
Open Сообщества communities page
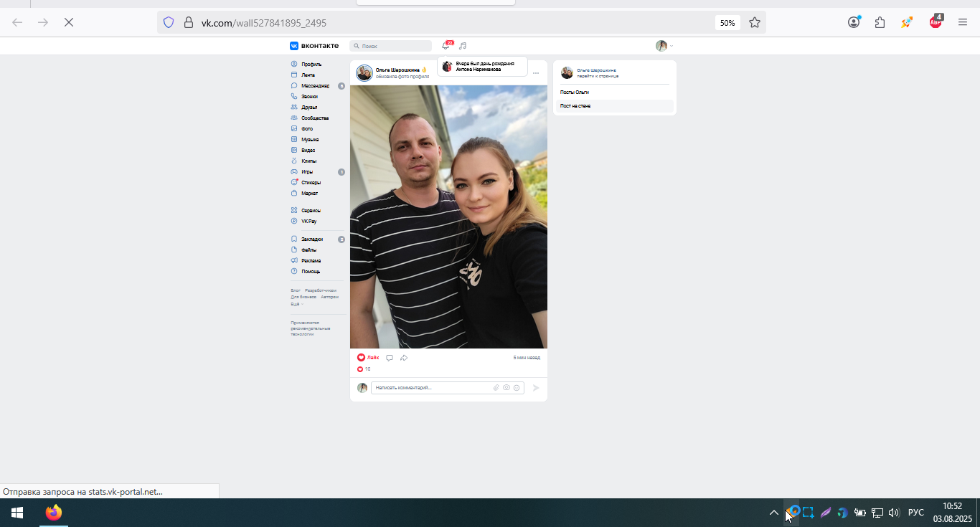click(315, 118)
